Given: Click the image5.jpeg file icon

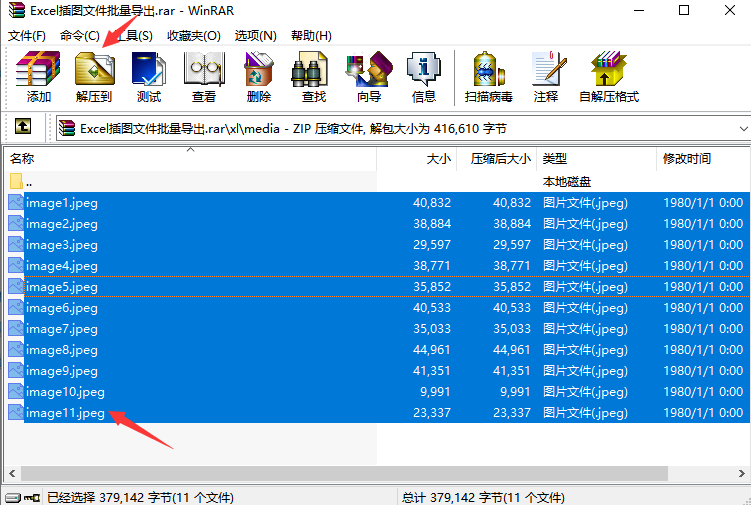Looking at the screenshot, I should (x=16, y=287).
